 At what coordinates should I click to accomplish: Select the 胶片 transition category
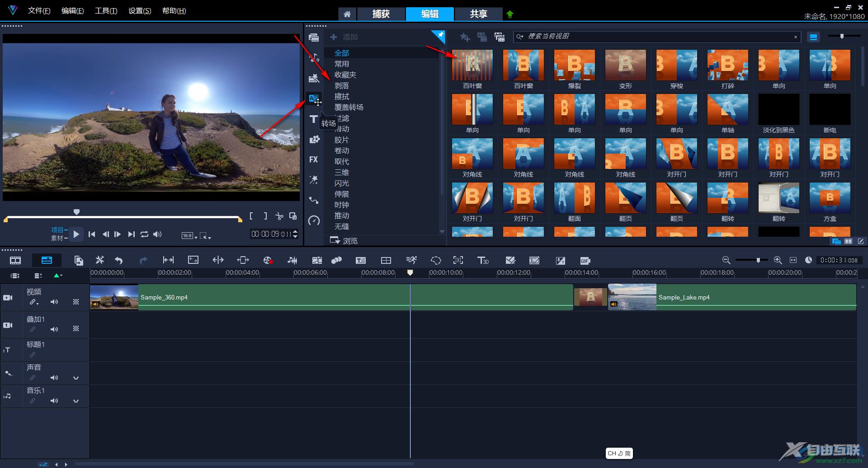click(x=342, y=140)
